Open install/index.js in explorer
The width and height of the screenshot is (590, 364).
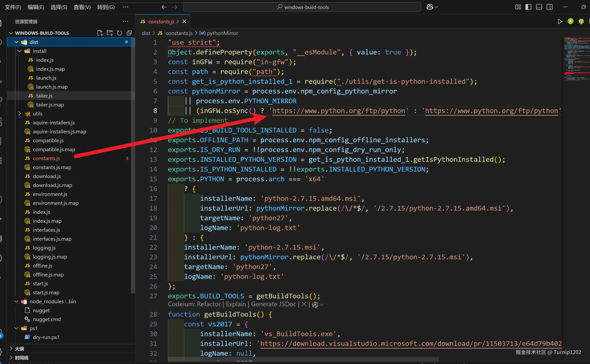45,60
